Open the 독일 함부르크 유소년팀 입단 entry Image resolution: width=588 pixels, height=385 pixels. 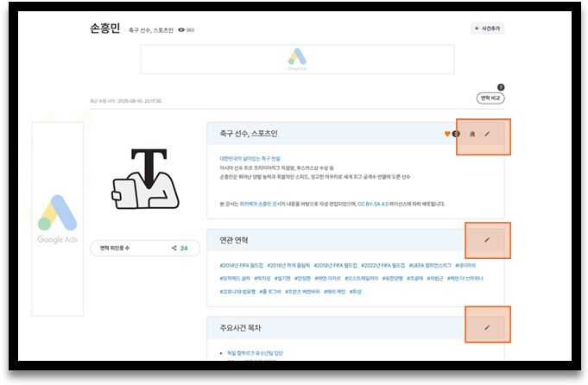tap(256, 352)
